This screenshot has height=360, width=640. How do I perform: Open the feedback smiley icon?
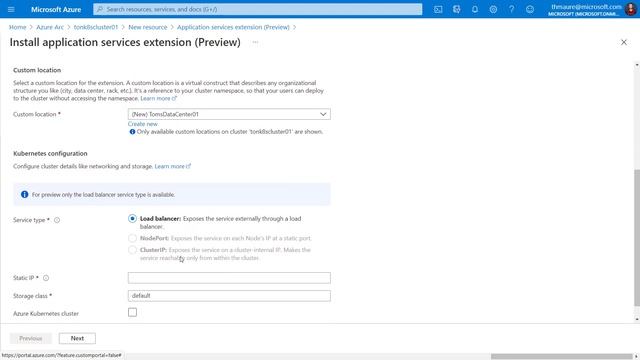[x=530, y=9]
